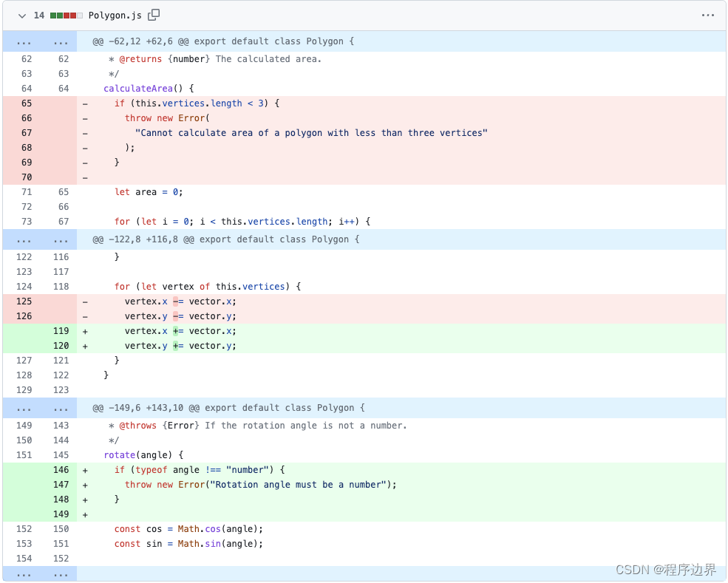This screenshot has width=728, height=583.
Task: Click the diffstat squares next to 14
Action: [67, 16]
